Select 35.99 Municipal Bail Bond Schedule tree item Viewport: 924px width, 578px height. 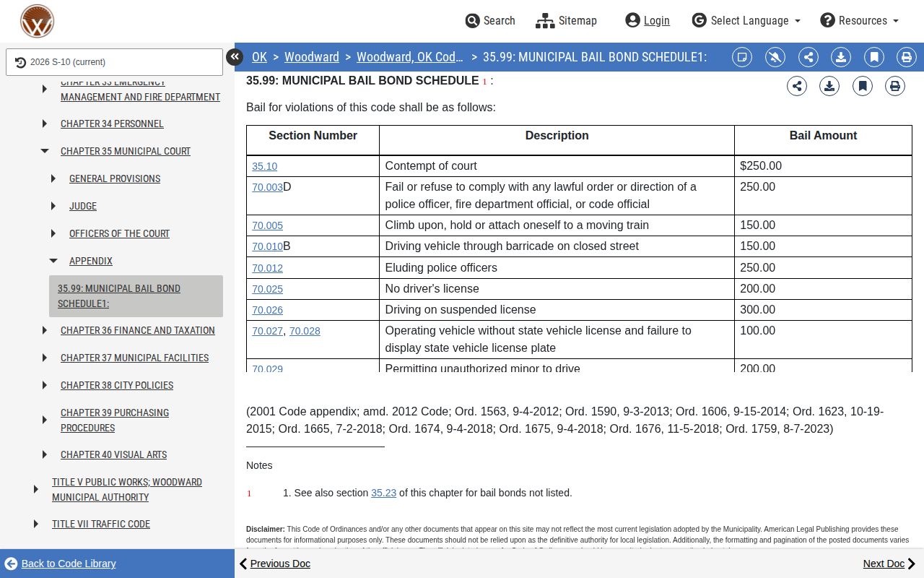(x=136, y=296)
